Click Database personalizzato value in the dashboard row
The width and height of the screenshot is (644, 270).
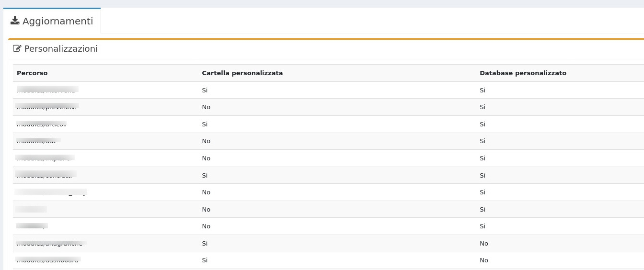click(484, 260)
